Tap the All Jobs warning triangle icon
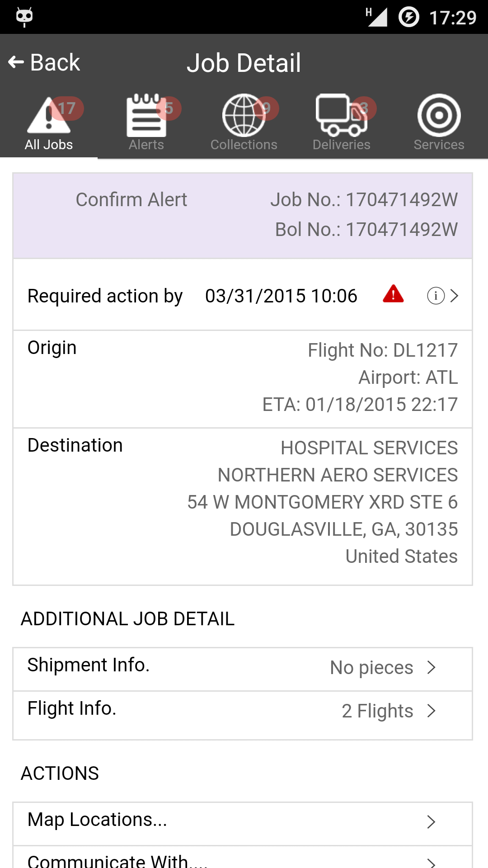The height and width of the screenshot is (868, 488). [x=49, y=115]
